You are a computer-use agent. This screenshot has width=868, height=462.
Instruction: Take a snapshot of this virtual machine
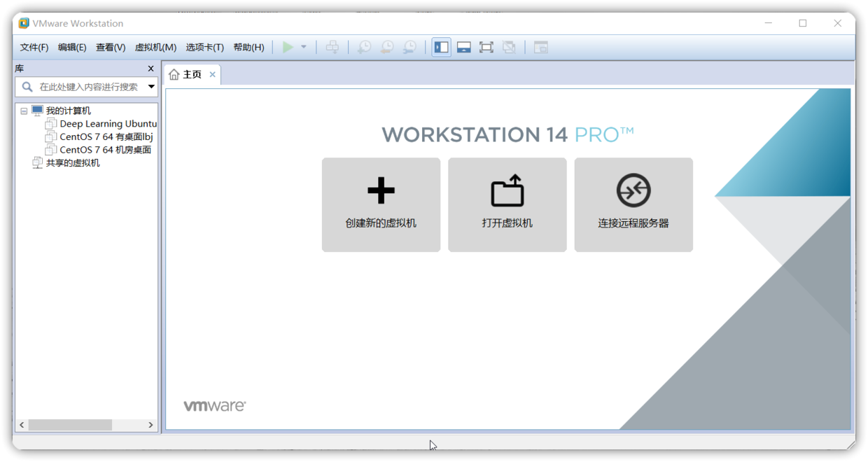click(363, 47)
